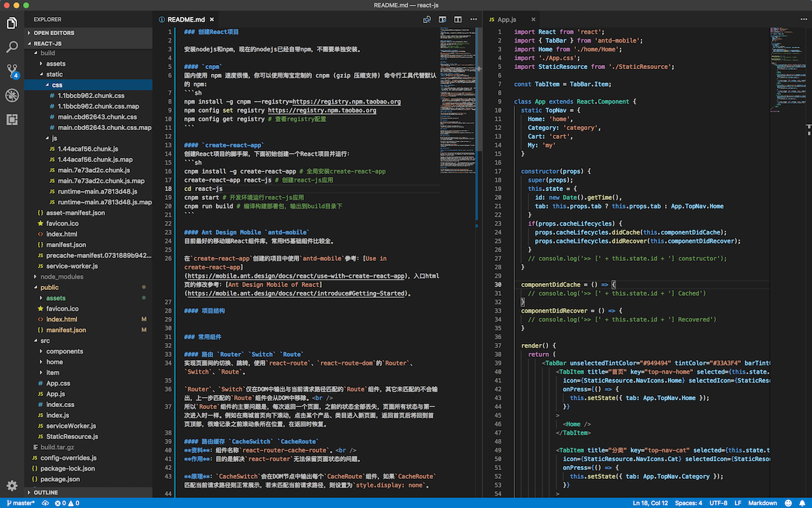Open asset-manifest.json in build folder
The width and height of the screenshot is (812, 508).
pyautogui.click(x=88, y=213)
